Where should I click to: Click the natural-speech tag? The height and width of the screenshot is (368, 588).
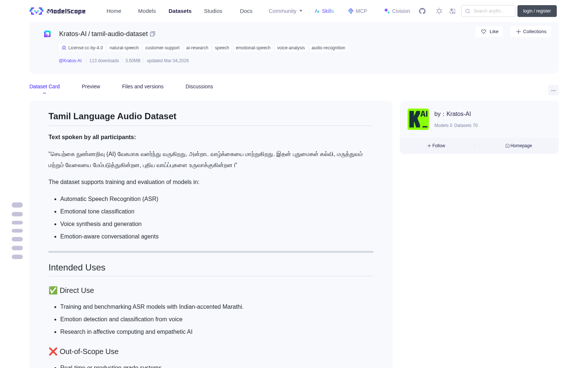pos(124,48)
